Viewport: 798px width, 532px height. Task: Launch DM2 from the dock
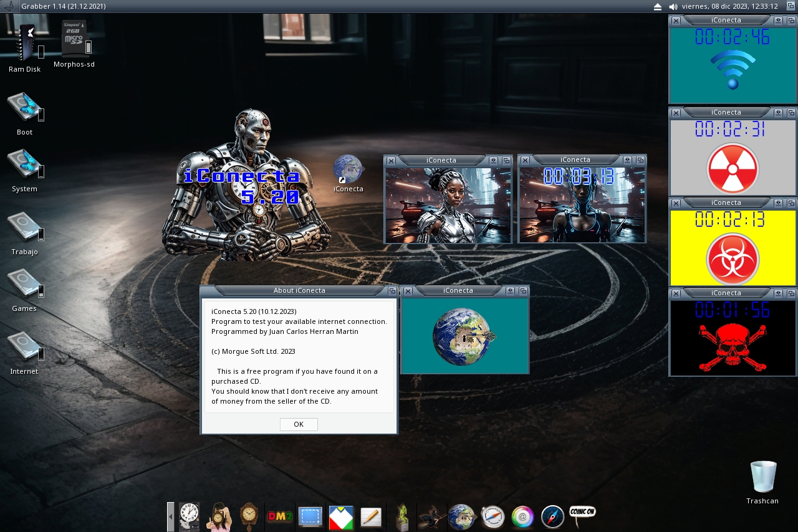(280, 516)
